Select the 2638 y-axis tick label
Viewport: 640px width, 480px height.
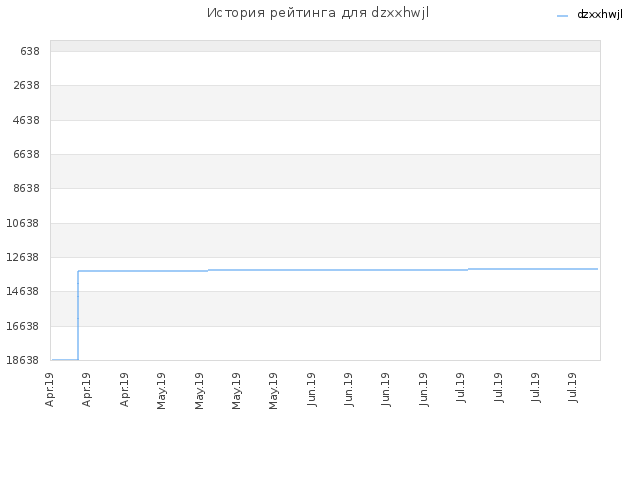click(x=26, y=85)
